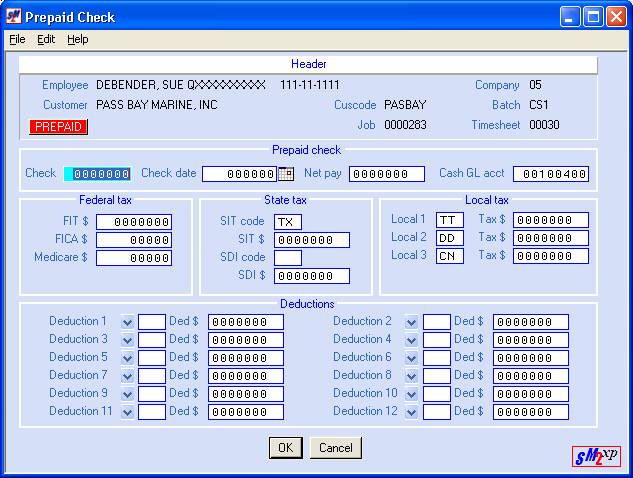Click the FICA $ amount field
This screenshot has height=478, width=633.
[134, 240]
